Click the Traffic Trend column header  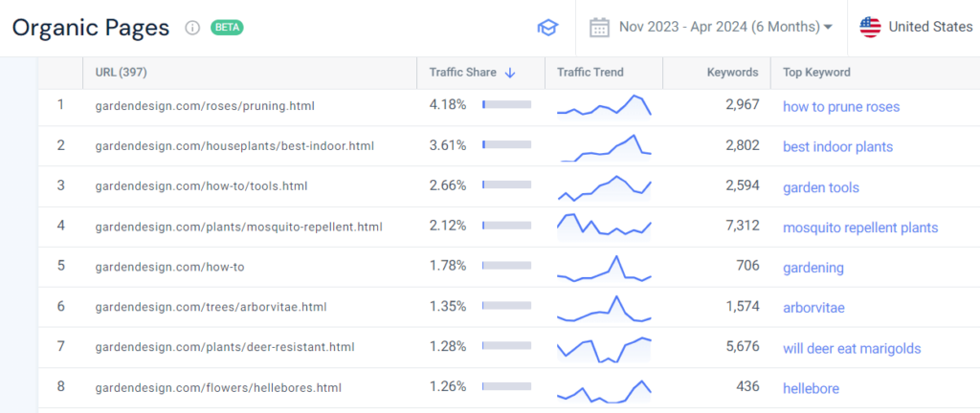coord(590,73)
